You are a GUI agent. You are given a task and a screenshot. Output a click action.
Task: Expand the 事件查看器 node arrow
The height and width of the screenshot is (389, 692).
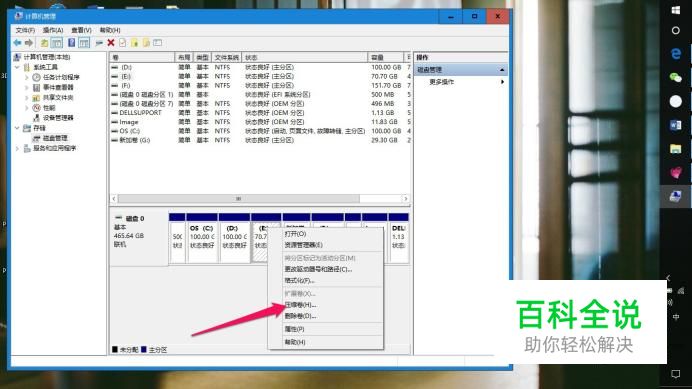tap(26, 87)
